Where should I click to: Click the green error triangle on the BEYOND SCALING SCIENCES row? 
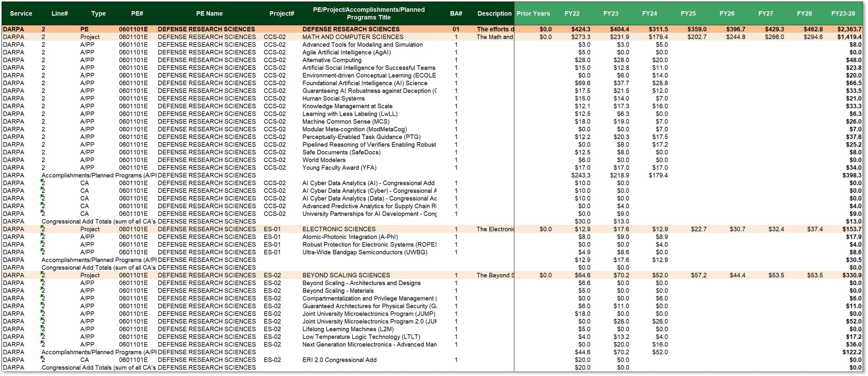point(42,273)
